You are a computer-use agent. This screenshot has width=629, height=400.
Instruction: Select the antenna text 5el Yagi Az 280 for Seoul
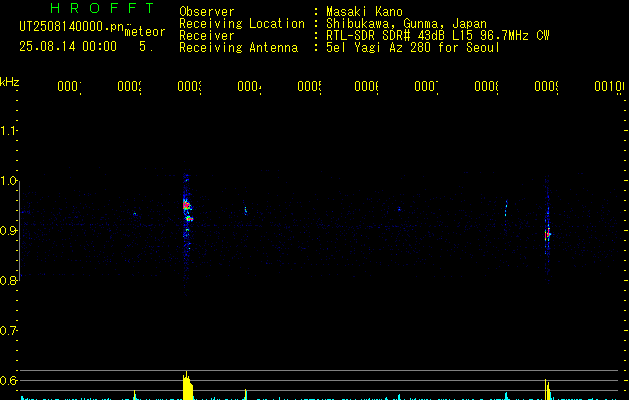413,48
